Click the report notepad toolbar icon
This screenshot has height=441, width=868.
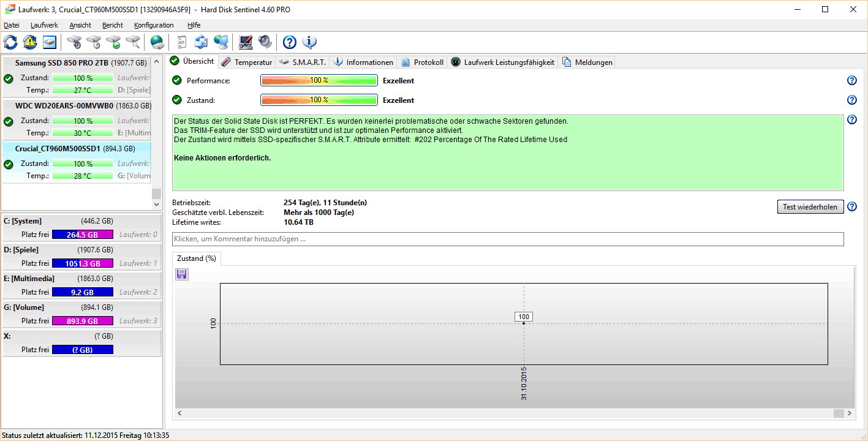tap(181, 42)
